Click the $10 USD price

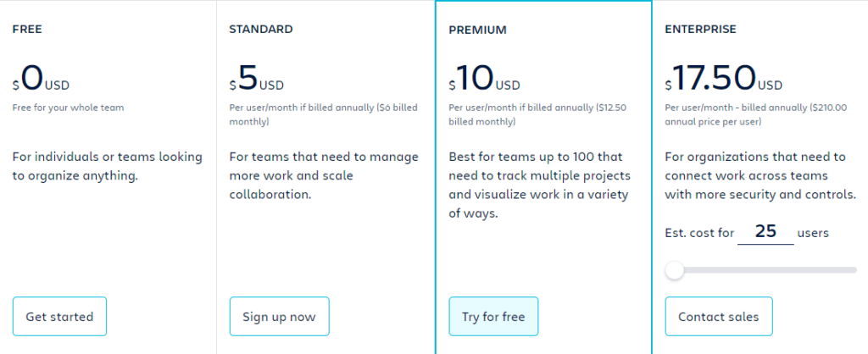(484, 79)
